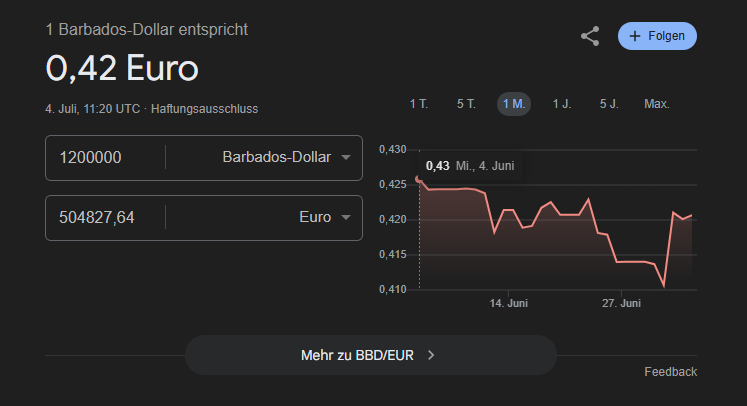The width and height of the screenshot is (747, 406).
Task: Select the 1 M. time range
Action: tap(514, 104)
